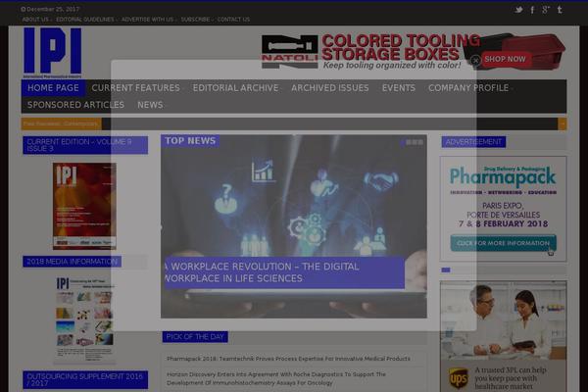588x392 pixels.
Task: Click the Advertisement heading label
Action: coord(473,142)
